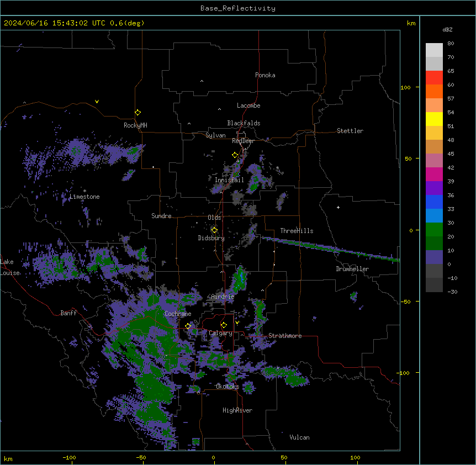The image size is (476, 465).
Task: Click the white plus marker north of Drumheller
Action: click(338, 207)
